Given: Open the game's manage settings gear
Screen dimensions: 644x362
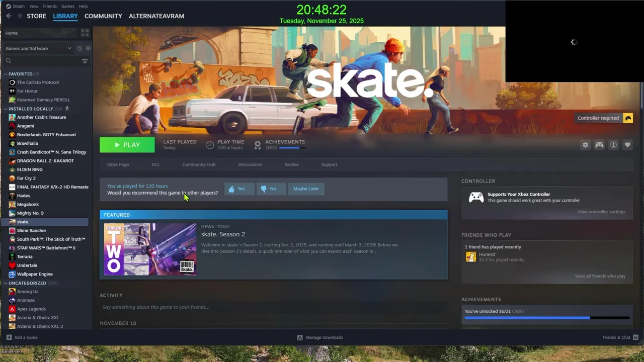Looking at the screenshot, I should (585, 145).
